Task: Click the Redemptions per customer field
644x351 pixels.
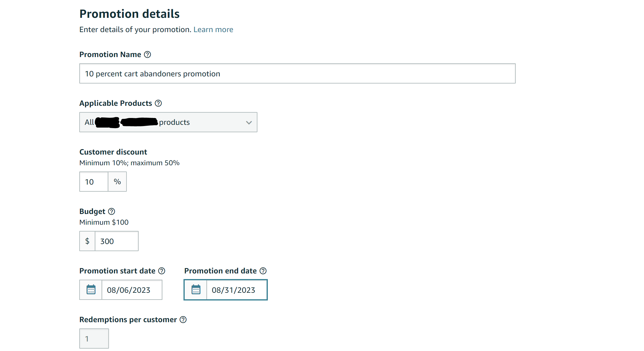Action: click(94, 339)
